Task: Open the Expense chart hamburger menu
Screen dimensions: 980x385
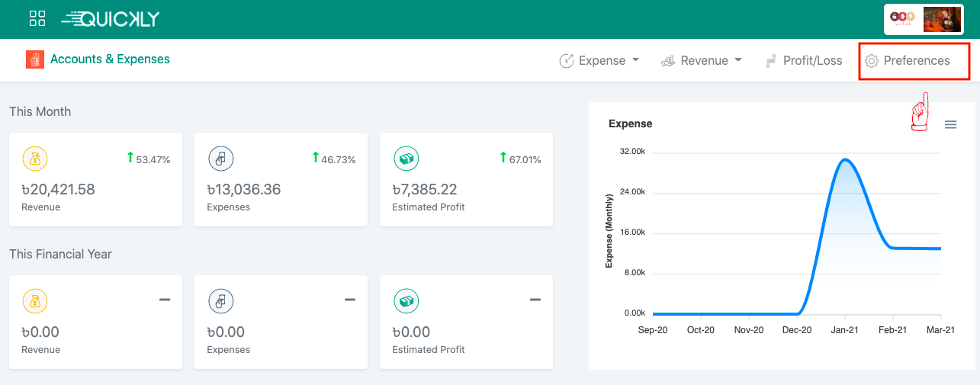Action: click(x=950, y=124)
